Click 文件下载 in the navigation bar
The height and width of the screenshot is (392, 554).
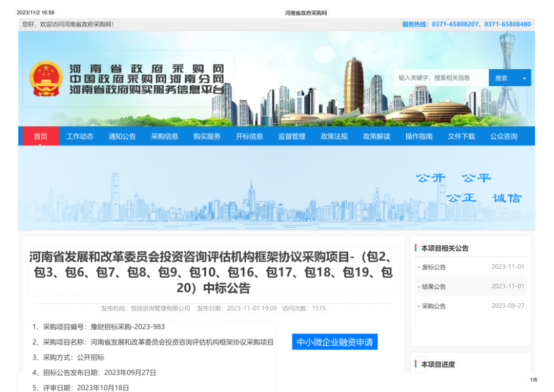tap(461, 136)
